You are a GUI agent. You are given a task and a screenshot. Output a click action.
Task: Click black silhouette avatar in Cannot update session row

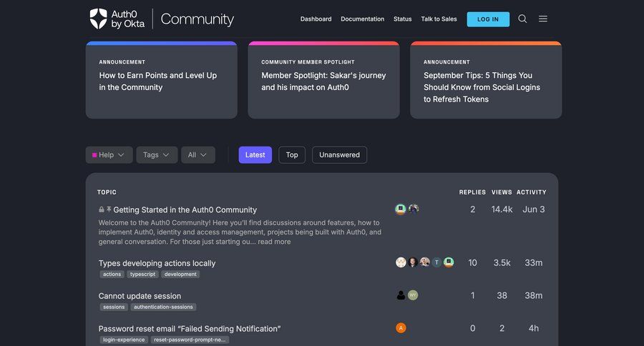pos(401,295)
